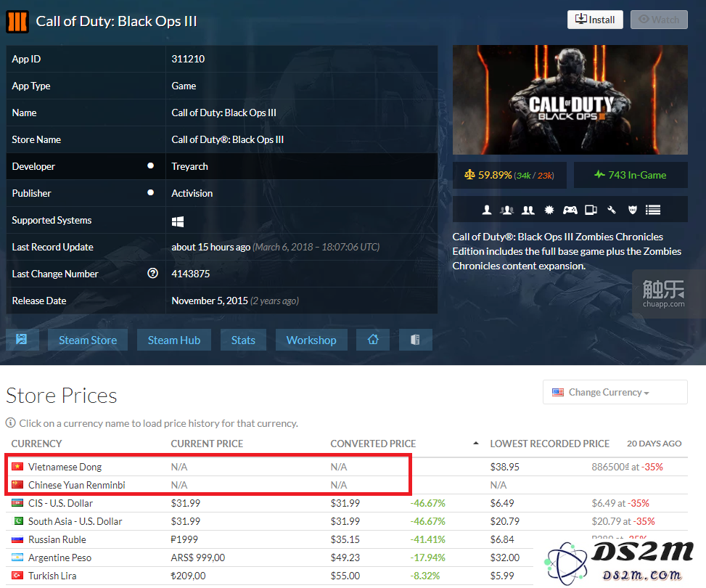Click the 20 DAYS AGO column header

tap(654, 444)
